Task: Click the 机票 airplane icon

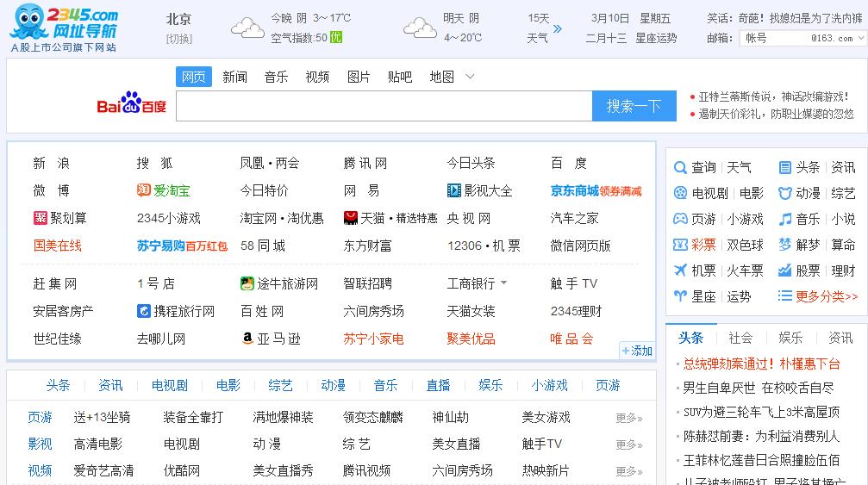Action: tap(680, 270)
